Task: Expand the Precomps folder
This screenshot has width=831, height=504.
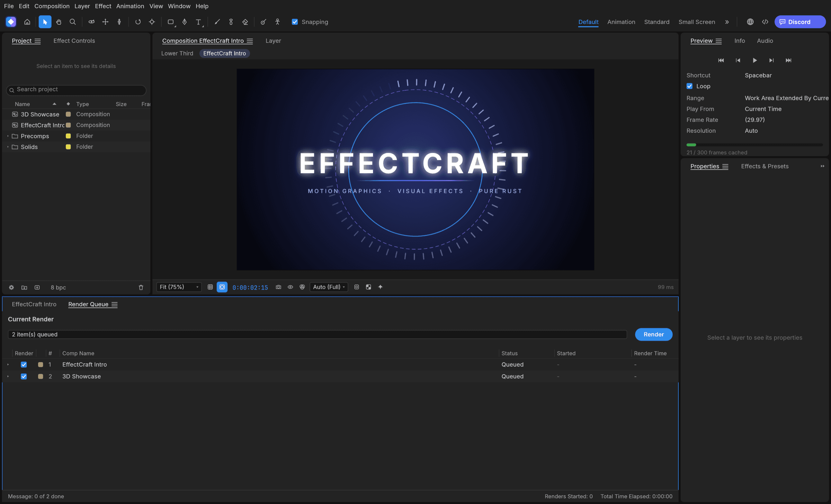Action: 8,136
